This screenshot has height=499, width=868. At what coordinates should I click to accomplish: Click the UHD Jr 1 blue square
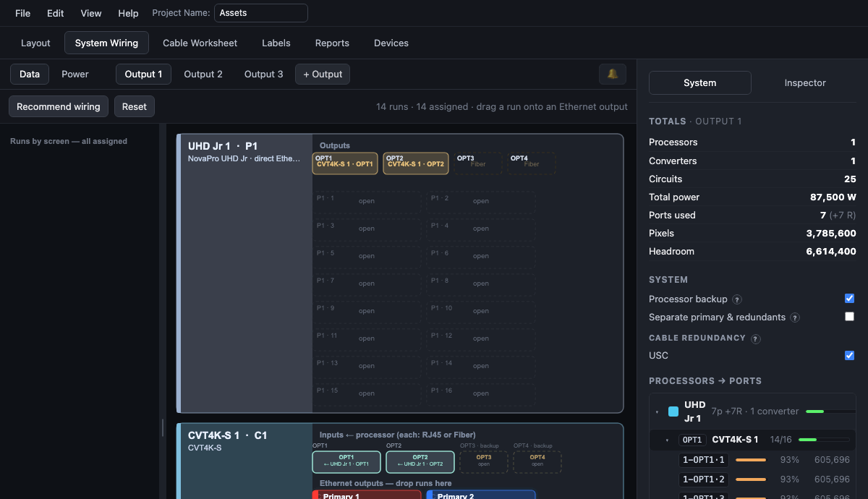click(673, 411)
